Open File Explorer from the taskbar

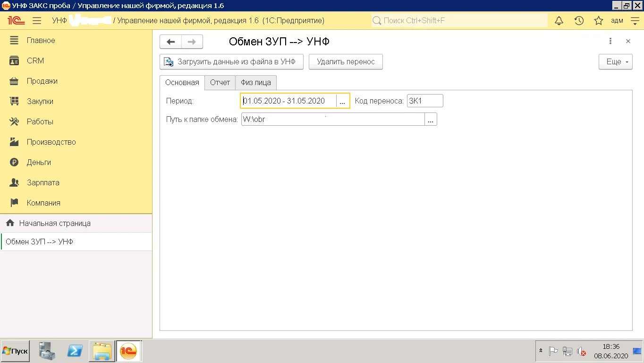(102, 351)
